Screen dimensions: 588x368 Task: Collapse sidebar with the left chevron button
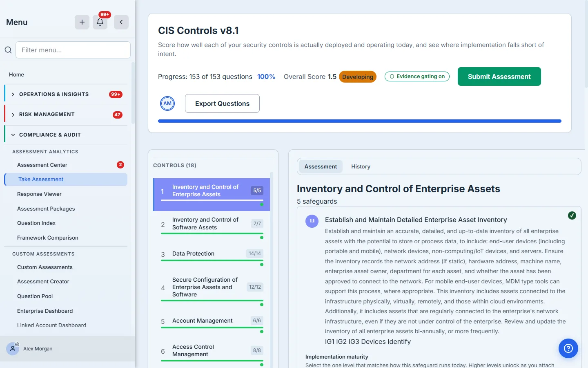(121, 22)
